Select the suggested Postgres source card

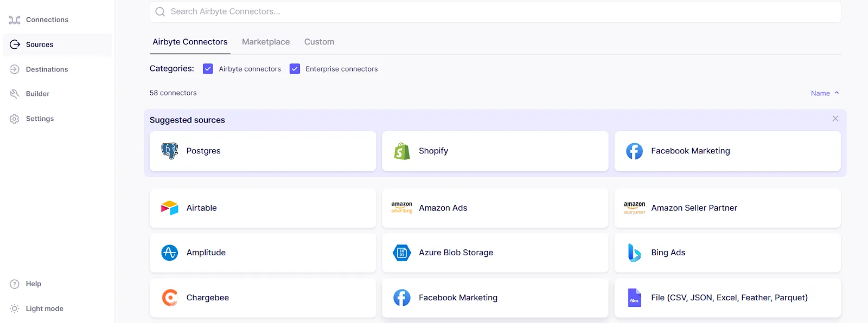263,151
